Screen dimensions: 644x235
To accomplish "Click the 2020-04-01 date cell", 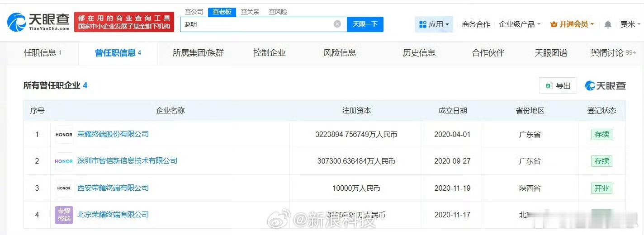I will 452,135.
